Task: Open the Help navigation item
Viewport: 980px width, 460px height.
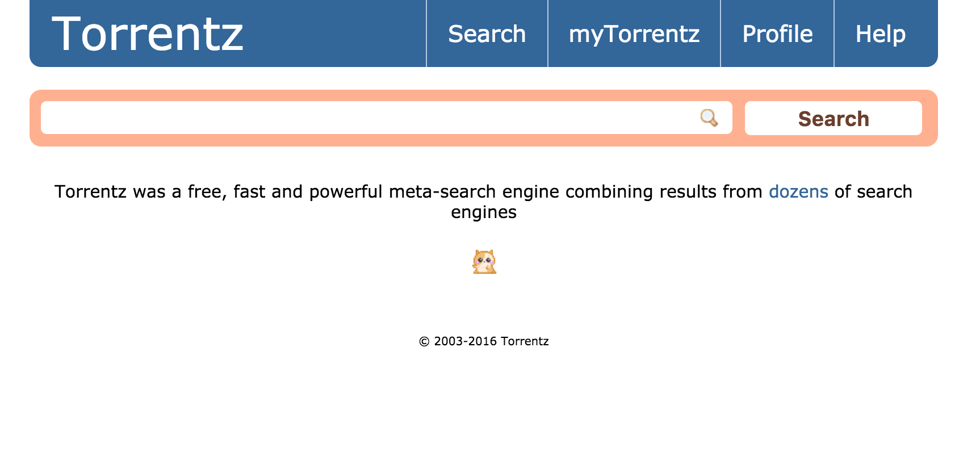Action: tap(880, 34)
